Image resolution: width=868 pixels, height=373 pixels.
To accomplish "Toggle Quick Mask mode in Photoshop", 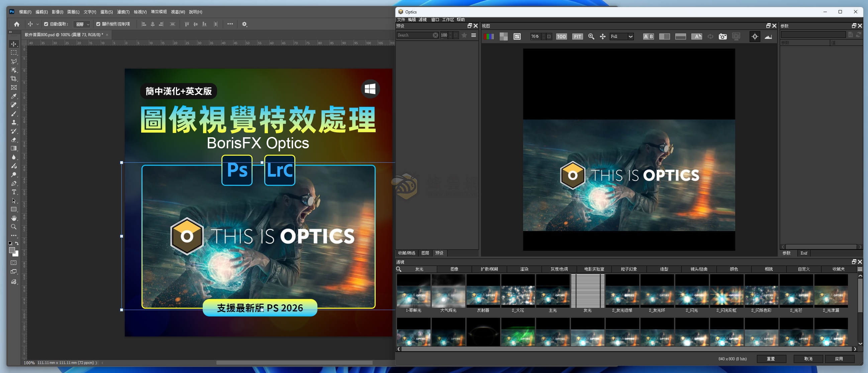I will (x=14, y=263).
